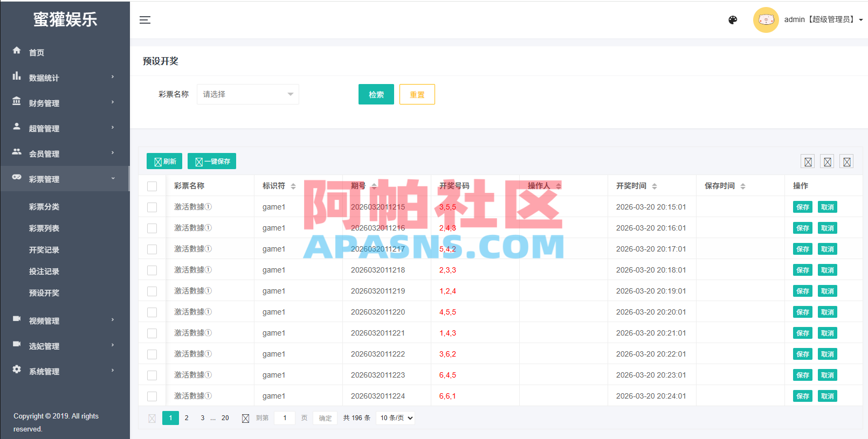This screenshot has width=868, height=439.
Task: Toggle the sidebar collapse hamburger icon
Action: point(145,20)
